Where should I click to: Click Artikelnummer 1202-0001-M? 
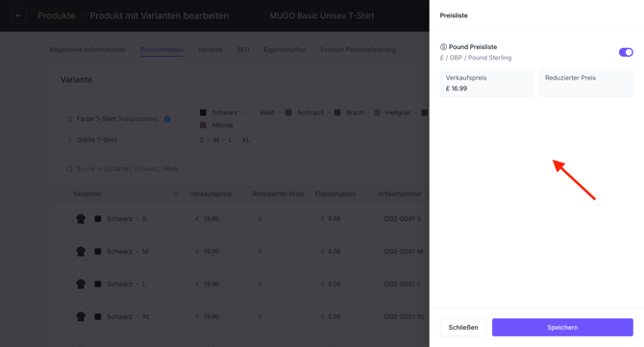tap(403, 251)
